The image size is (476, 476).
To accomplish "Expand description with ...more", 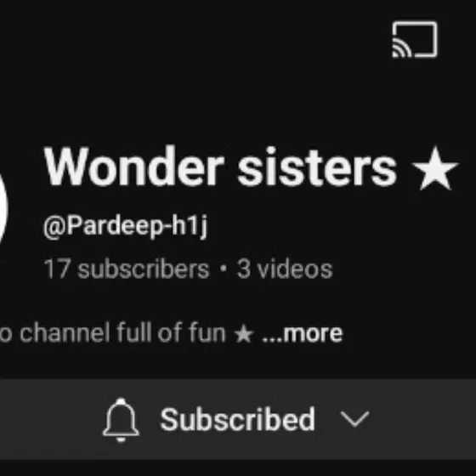I will click(303, 333).
